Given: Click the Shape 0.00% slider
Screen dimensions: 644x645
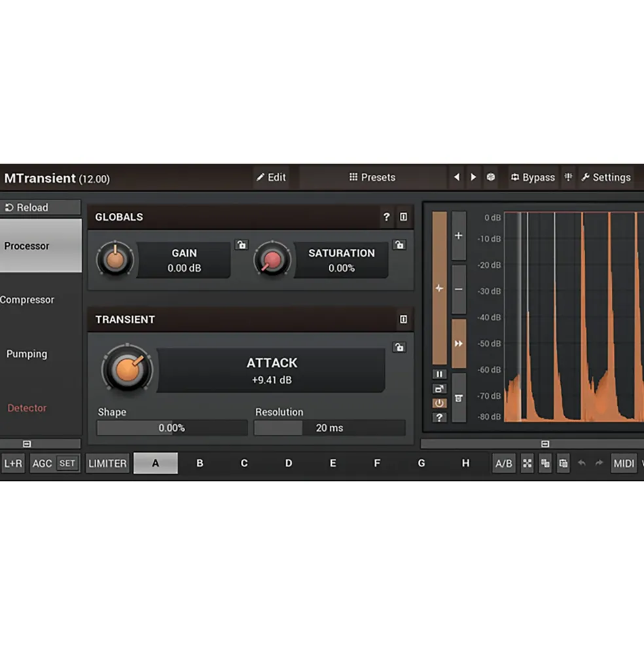Looking at the screenshot, I should tap(172, 428).
